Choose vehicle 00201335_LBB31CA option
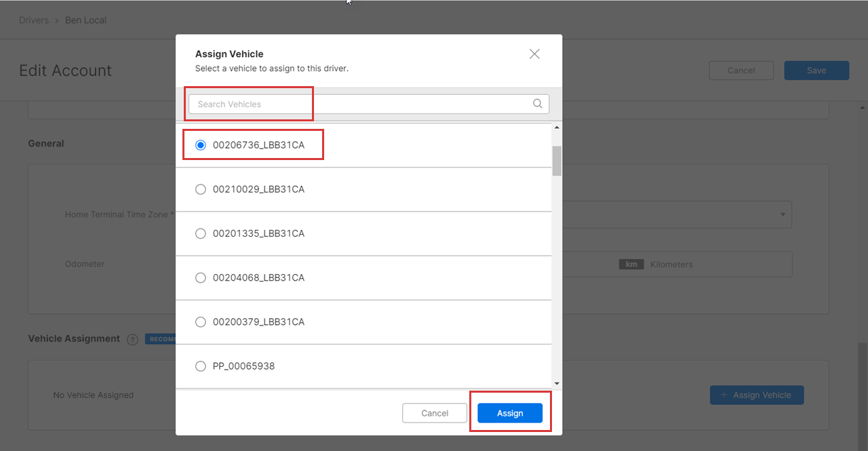868x451 pixels. 201,233
